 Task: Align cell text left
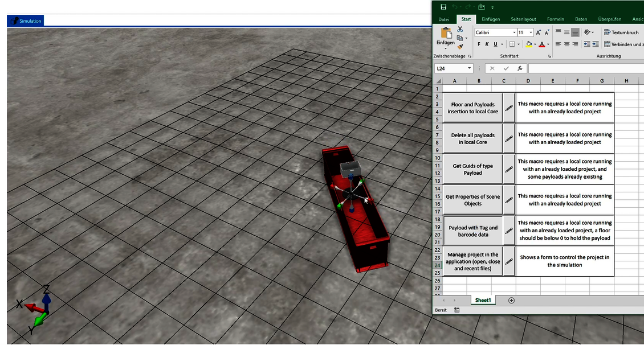click(x=558, y=44)
